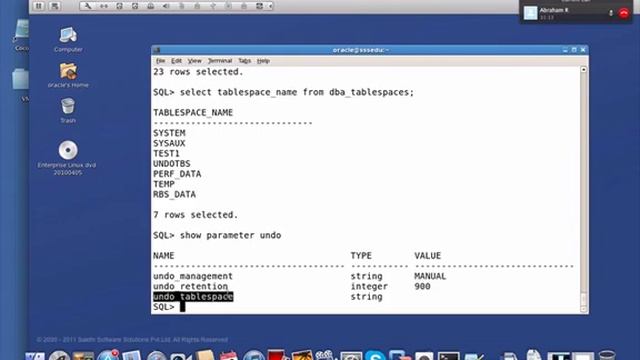
Task: Open the Help menu in terminal
Action: coord(263,61)
